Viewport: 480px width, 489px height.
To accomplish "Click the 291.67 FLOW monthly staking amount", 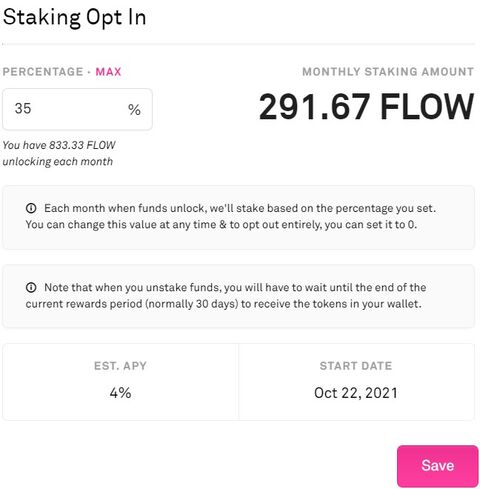I will tap(366, 106).
